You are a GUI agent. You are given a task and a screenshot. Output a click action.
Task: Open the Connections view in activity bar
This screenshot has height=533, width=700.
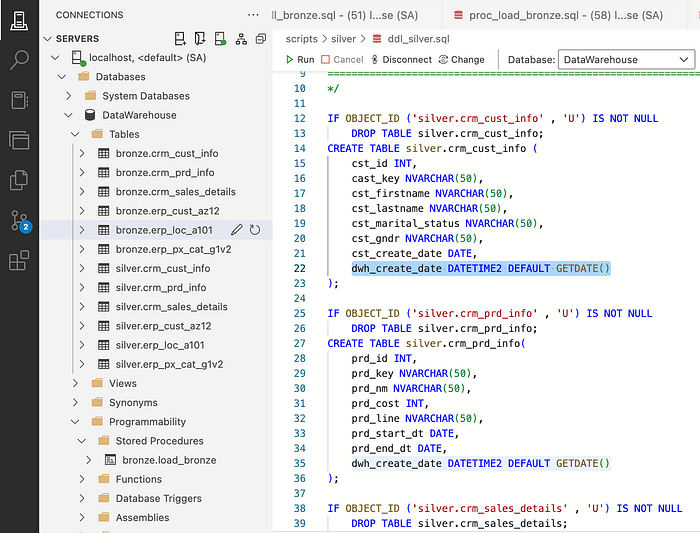pyautogui.click(x=19, y=20)
